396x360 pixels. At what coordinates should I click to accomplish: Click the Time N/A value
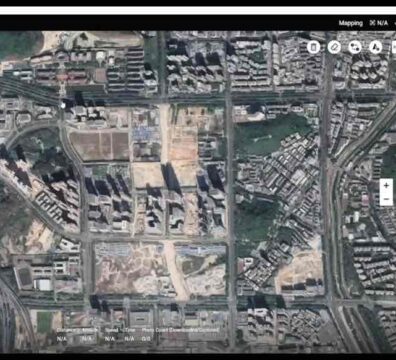[x=129, y=339]
